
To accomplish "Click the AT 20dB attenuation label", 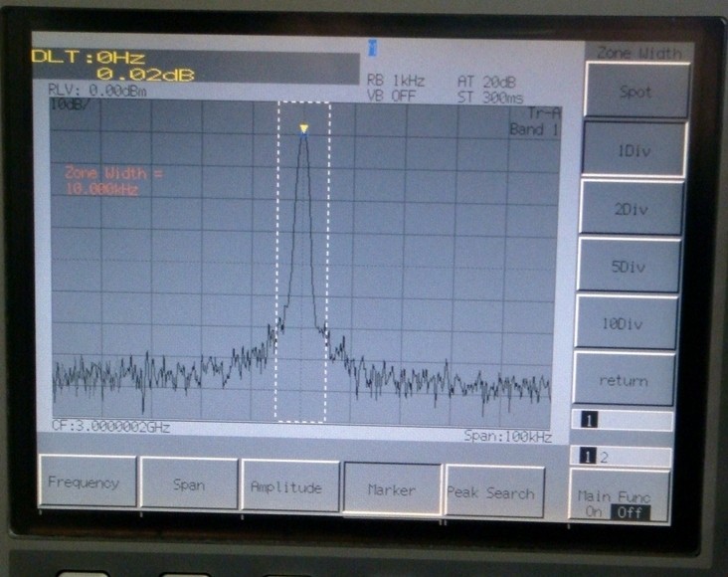I will coord(486,83).
